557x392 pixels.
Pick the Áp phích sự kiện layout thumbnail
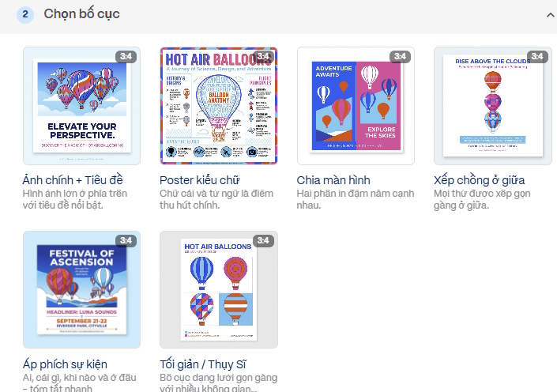tap(81, 289)
